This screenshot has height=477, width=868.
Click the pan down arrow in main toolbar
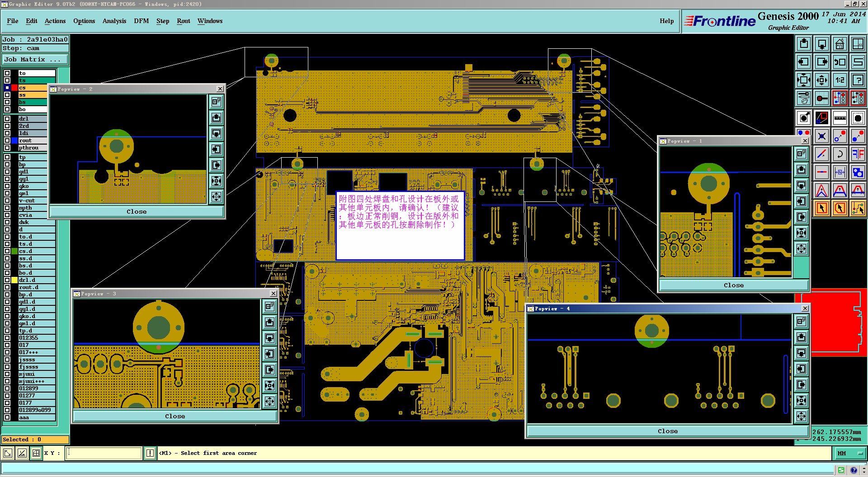822,44
